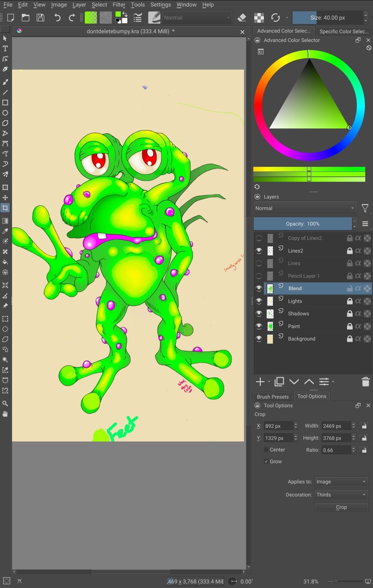This screenshot has width=373, height=588.
Task: Enable the Center checkbox
Action: 266,450
